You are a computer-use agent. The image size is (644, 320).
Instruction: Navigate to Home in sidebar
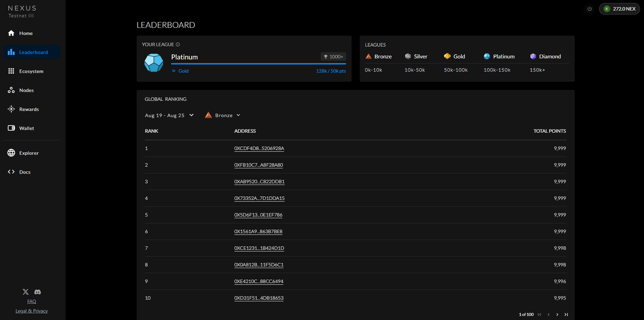click(x=31, y=33)
